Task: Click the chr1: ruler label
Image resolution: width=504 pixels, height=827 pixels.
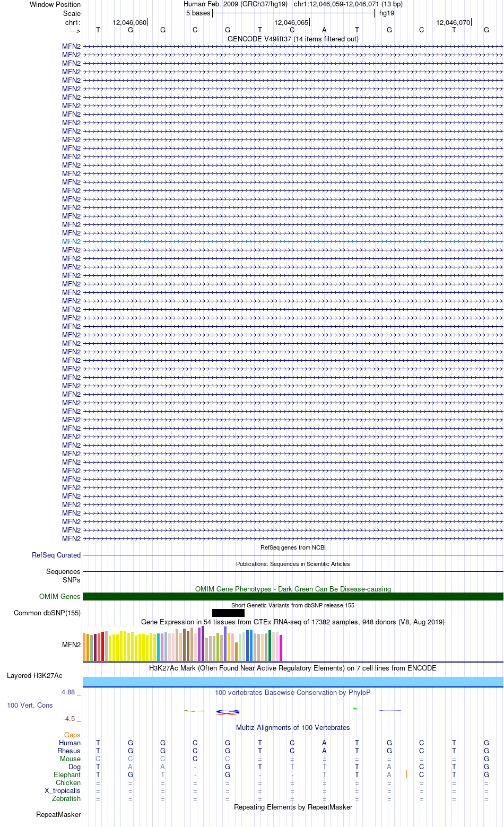Action: coord(73,23)
